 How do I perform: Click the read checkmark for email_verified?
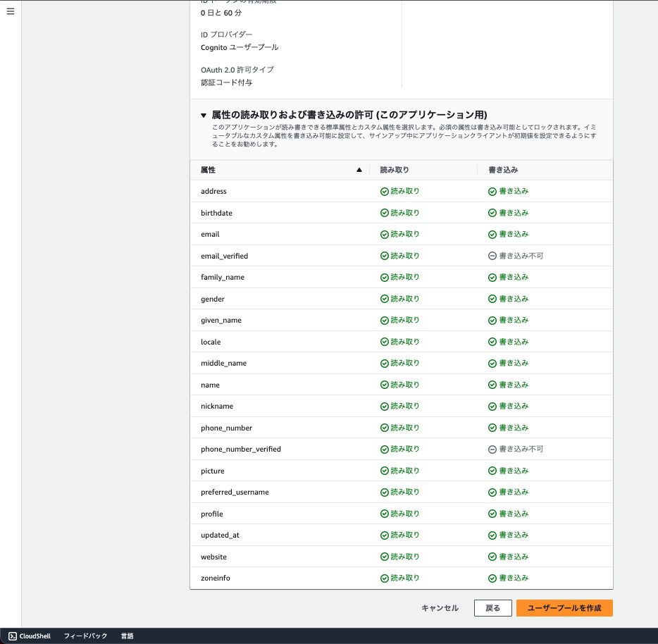(x=385, y=256)
